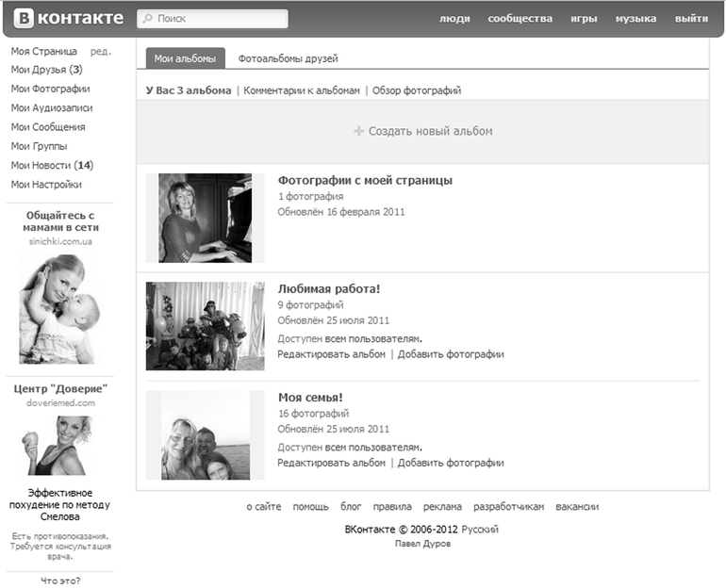The image size is (726, 588).
Task: Open сообщества in top navigation
Action: (520, 19)
